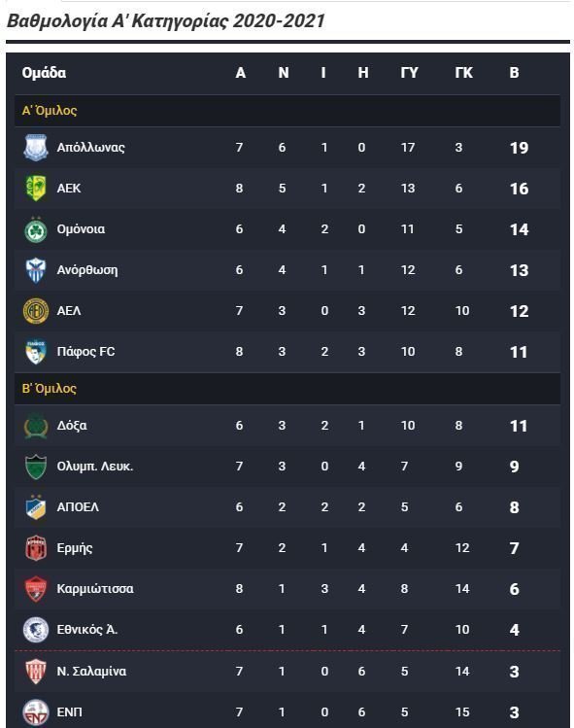The height and width of the screenshot is (728, 574).
Task: Click the Εθνικός Ά. round emblem
Action: point(36,630)
